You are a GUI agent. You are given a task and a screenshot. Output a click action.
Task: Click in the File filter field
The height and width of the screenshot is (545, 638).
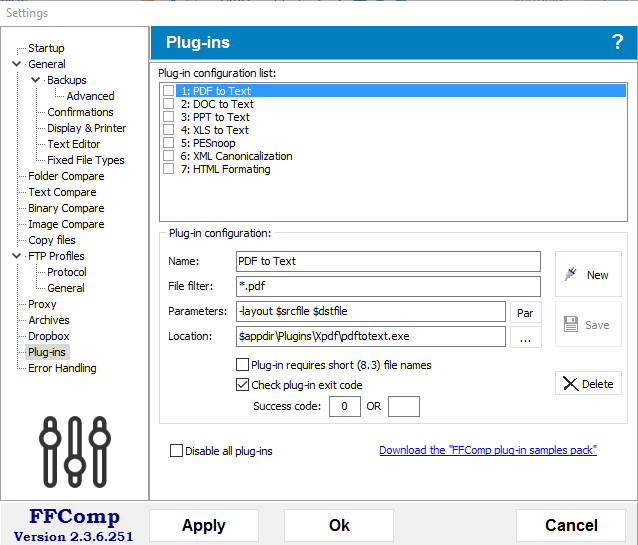[x=387, y=288]
